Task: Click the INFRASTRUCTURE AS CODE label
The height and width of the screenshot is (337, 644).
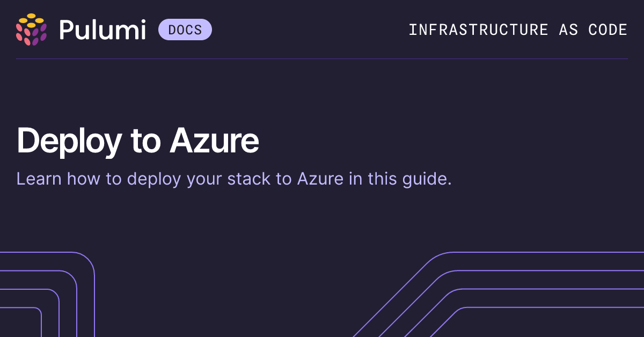Action: tap(518, 30)
